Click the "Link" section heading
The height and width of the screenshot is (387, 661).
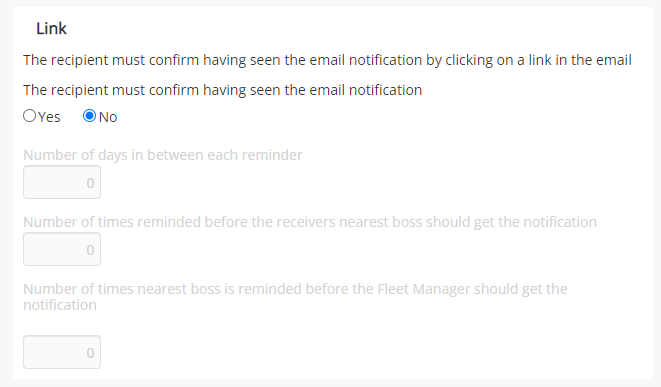point(51,29)
